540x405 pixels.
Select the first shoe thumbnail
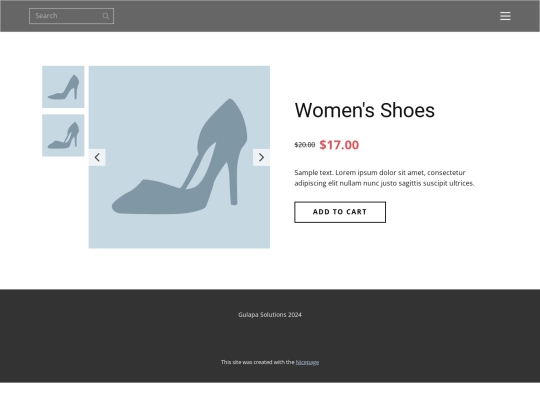click(63, 87)
